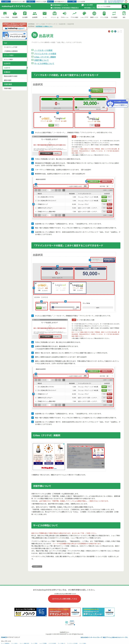The width and height of the screenshot is (129, 644).
Task: Share page via Hatena bookmark icon
Action: tap(112, 31)
